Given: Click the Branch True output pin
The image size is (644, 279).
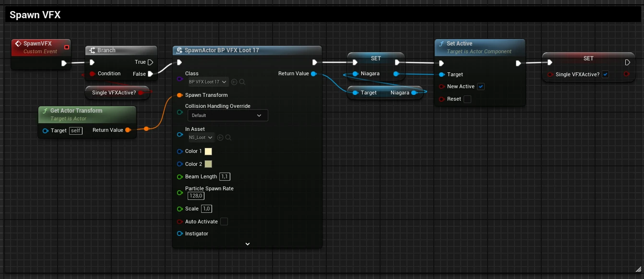Looking at the screenshot, I should click(151, 62).
